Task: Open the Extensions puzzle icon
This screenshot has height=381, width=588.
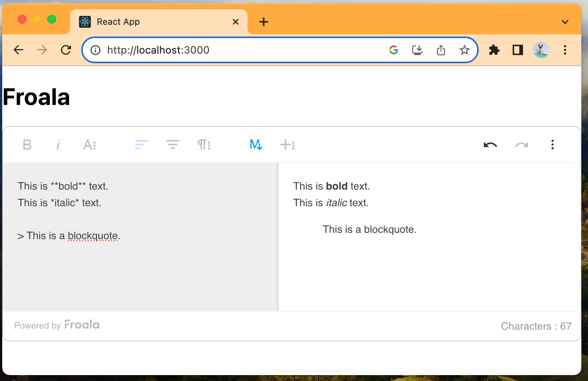Action: [x=494, y=50]
